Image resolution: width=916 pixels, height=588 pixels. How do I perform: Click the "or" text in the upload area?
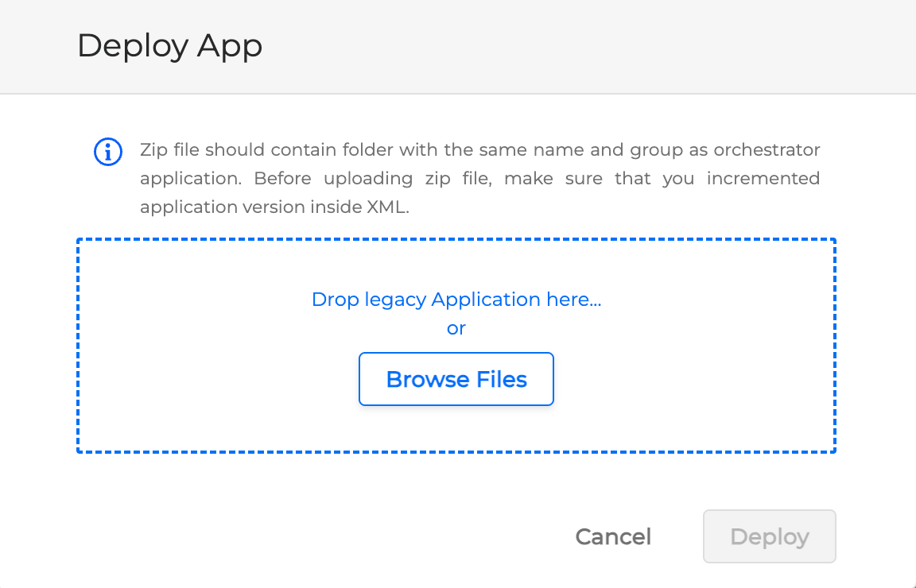point(456,328)
